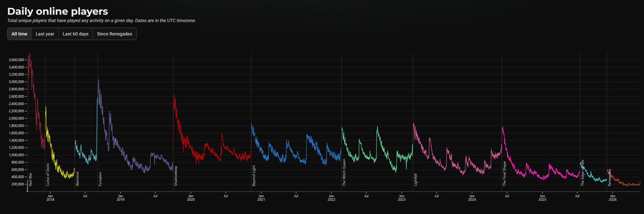The image size is (644, 214).
Task: Select the Forsaken release marker label
Action: coord(100,179)
